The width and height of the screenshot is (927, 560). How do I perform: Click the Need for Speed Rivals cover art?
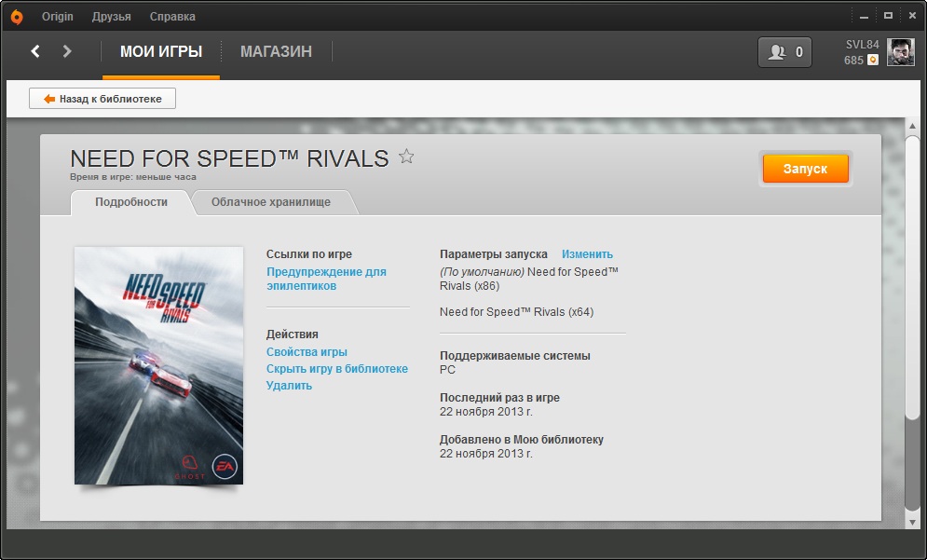(158, 365)
